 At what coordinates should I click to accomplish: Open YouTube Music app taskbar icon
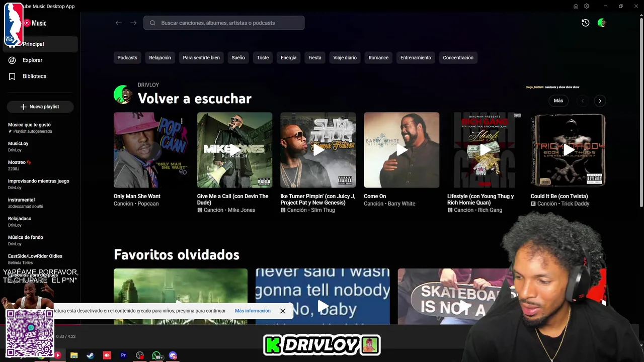point(57,355)
